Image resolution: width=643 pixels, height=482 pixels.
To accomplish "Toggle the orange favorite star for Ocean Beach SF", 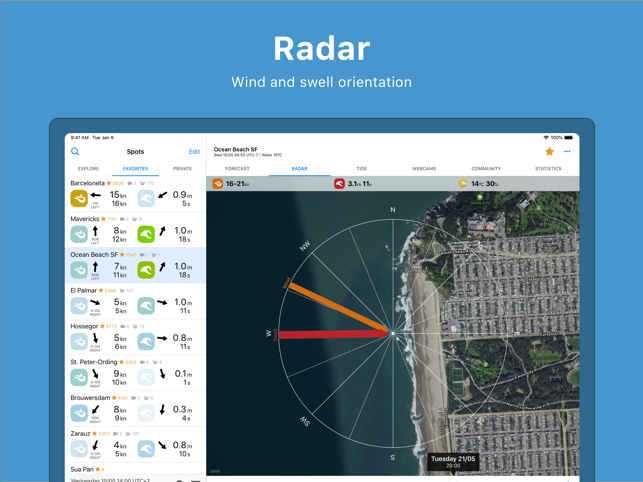I will pyautogui.click(x=550, y=152).
